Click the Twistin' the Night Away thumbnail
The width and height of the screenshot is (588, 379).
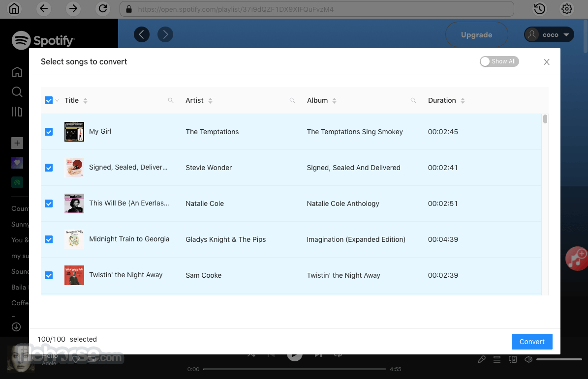point(74,276)
